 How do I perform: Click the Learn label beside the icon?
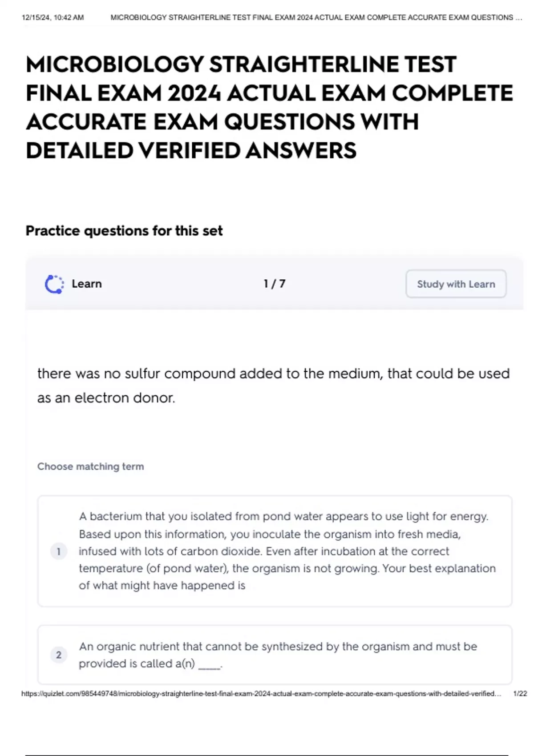[87, 284]
